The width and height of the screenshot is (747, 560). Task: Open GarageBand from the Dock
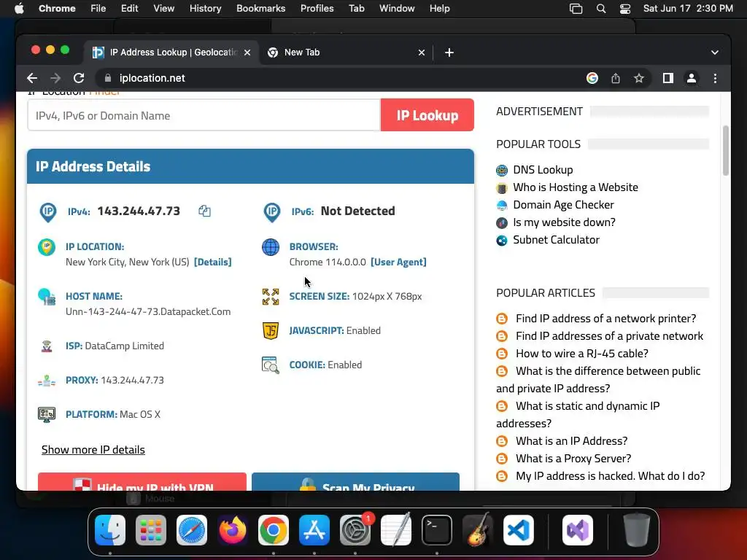[x=478, y=530]
